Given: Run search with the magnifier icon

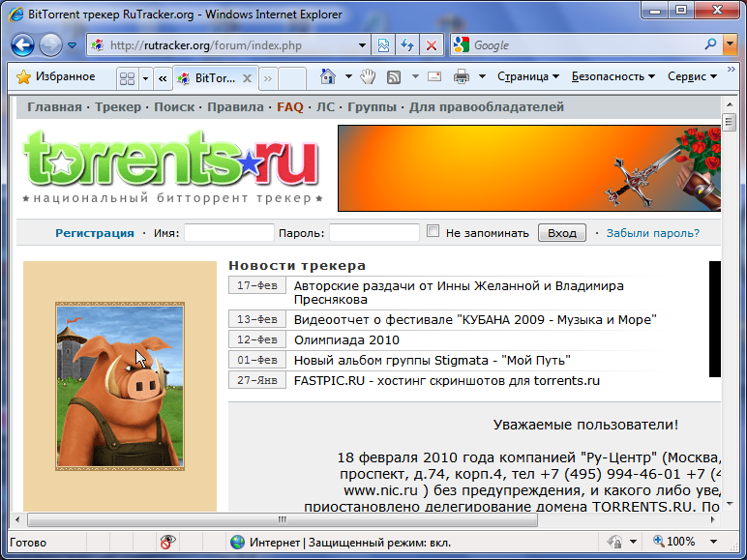Looking at the screenshot, I should (x=710, y=44).
